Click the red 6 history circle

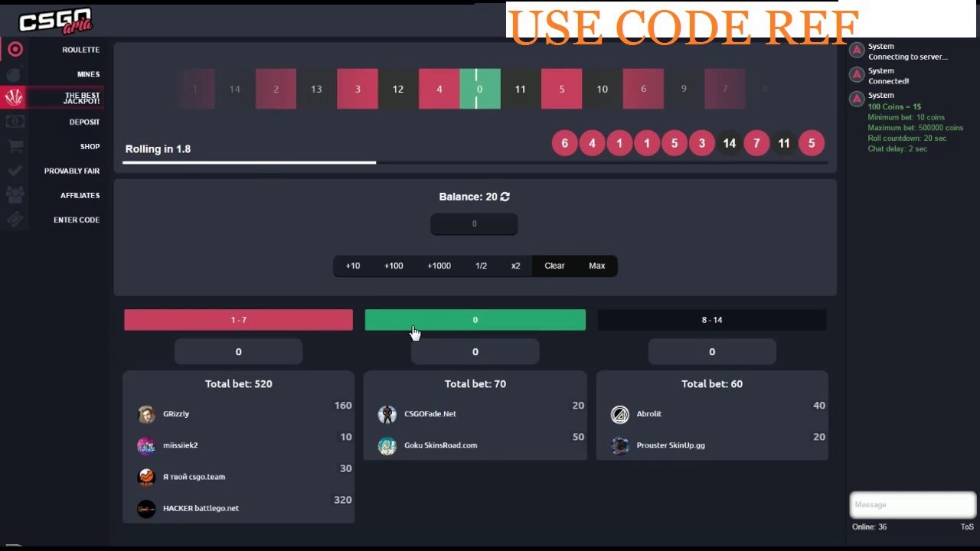tap(564, 143)
